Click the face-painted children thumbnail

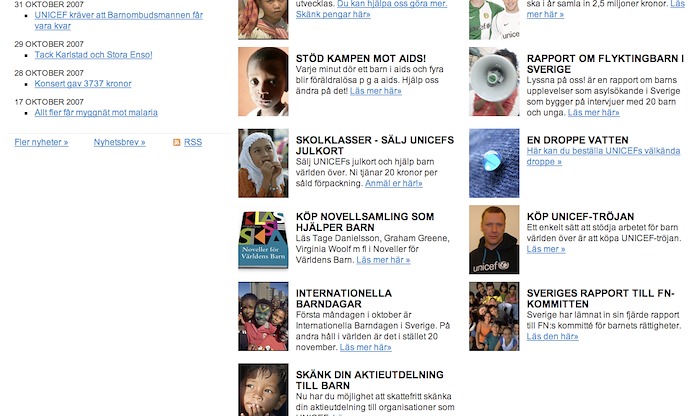pos(263,316)
